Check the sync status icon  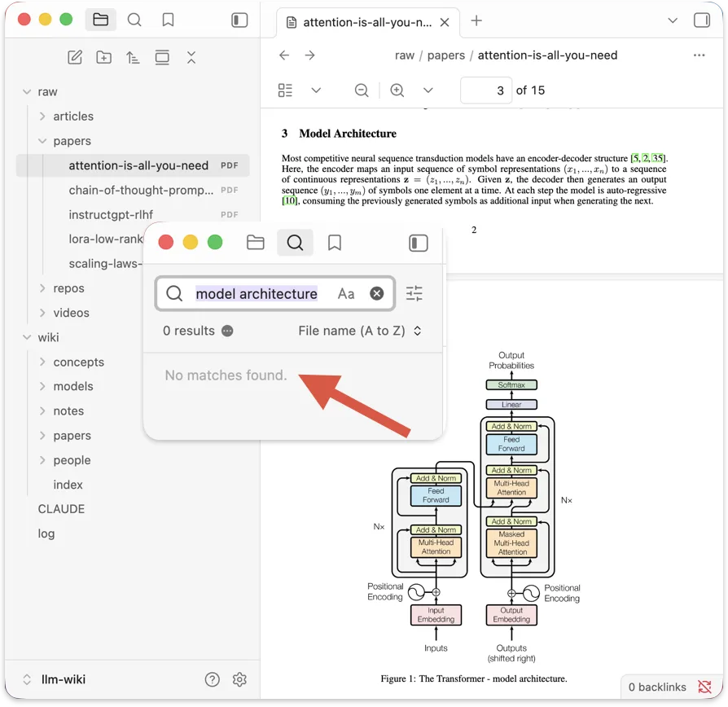point(704,687)
